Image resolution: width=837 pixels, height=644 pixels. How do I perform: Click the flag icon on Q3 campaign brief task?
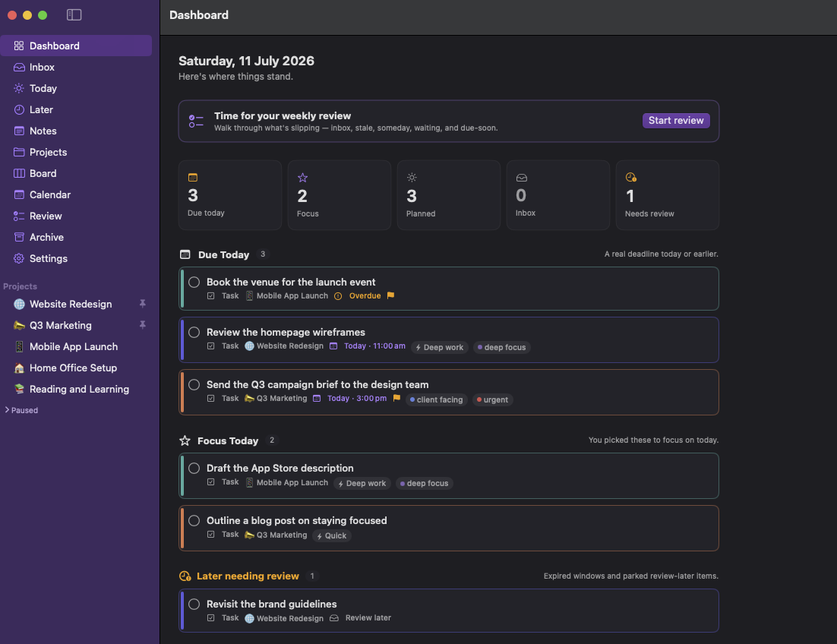tap(396, 398)
